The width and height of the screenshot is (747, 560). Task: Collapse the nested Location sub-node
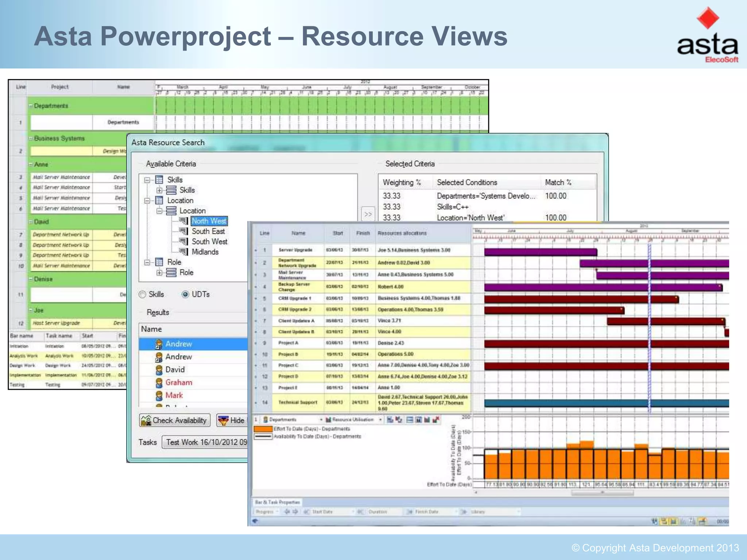pyautogui.click(x=159, y=211)
